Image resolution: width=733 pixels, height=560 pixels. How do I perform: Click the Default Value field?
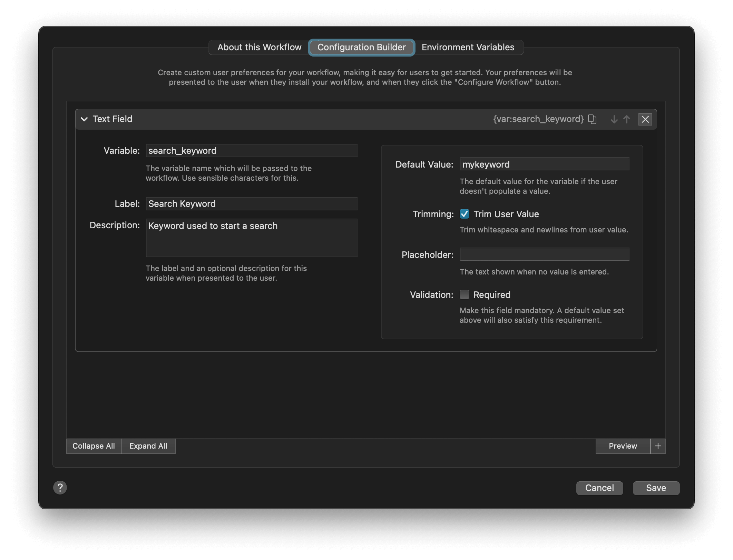[x=544, y=164]
